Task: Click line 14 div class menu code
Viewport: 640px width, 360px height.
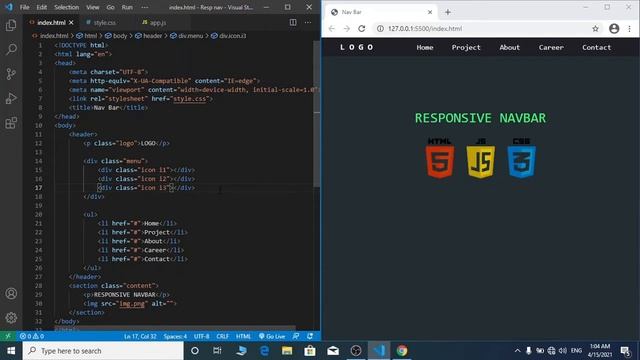Action: tap(116, 161)
